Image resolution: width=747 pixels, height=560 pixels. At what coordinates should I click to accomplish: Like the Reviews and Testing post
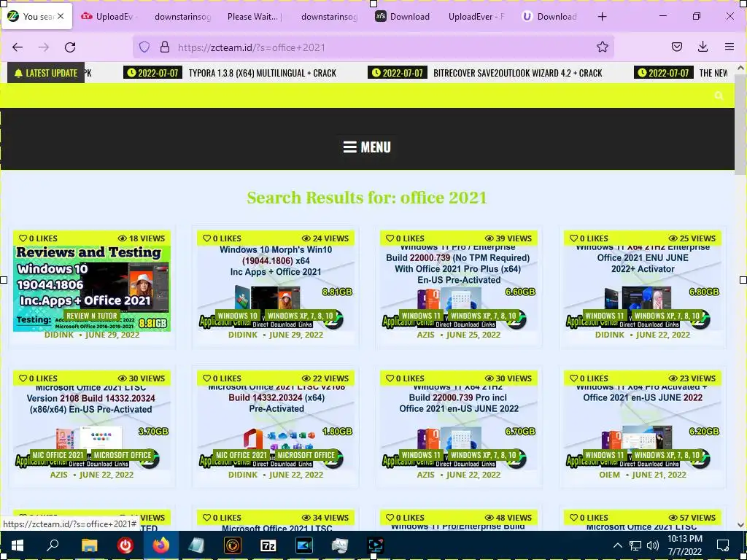pos(38,238)
